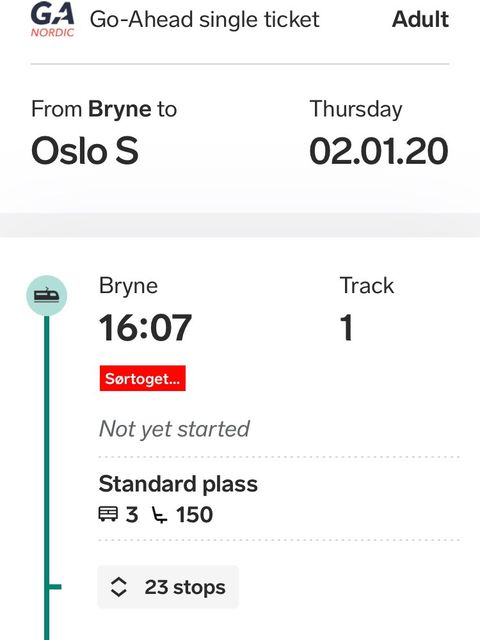Tap the carriage icon beside number 3
This screenshot has width=480, height=640.
(x=108, y=514)
